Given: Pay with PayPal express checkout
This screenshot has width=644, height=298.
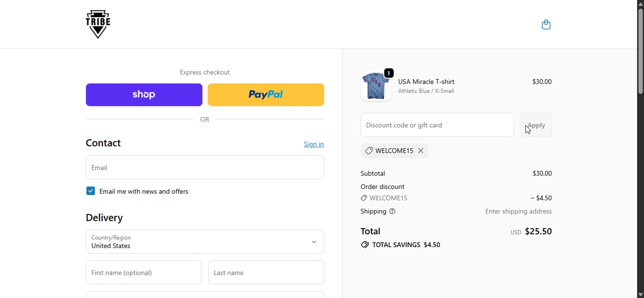Looking at the screenshot, I should click(266, 95).
